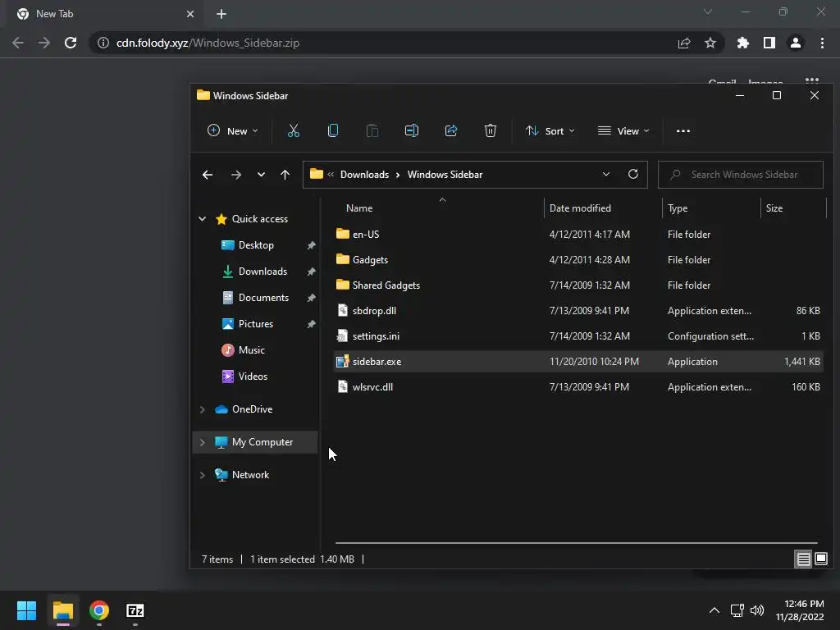
Task: Click Chrome icon on the taskbar
Action: click(99, 610)
